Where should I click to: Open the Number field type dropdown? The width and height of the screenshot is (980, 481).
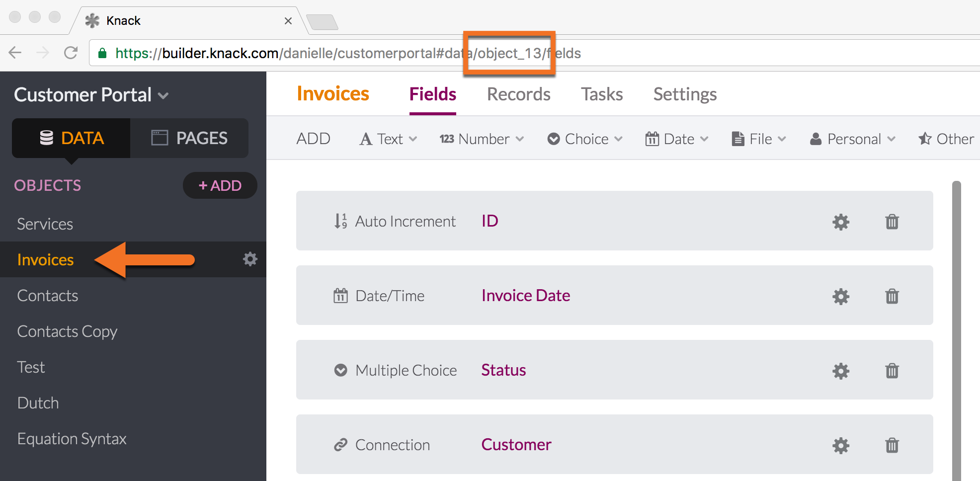(x=482, y=139)
